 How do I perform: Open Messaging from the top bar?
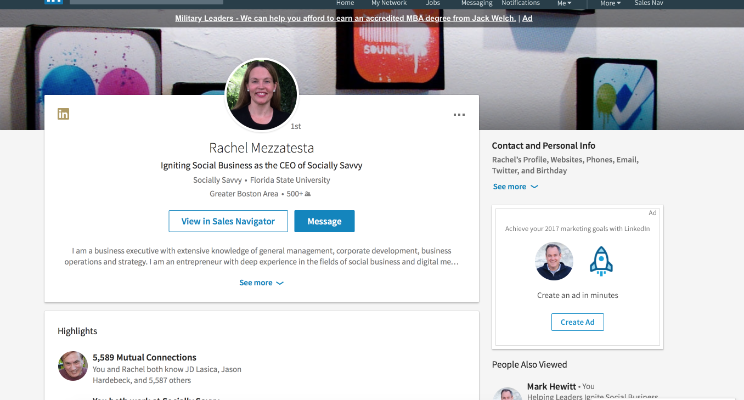click(477, 3)
